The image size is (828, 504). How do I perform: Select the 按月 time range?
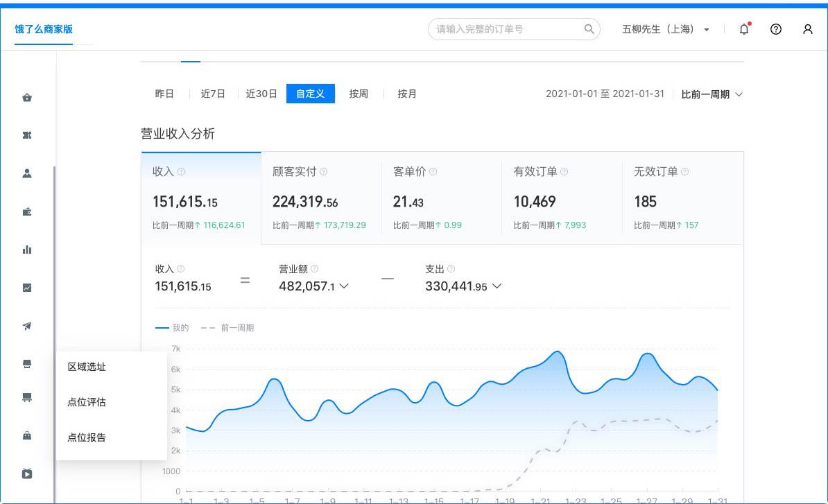tap(407, 94)
